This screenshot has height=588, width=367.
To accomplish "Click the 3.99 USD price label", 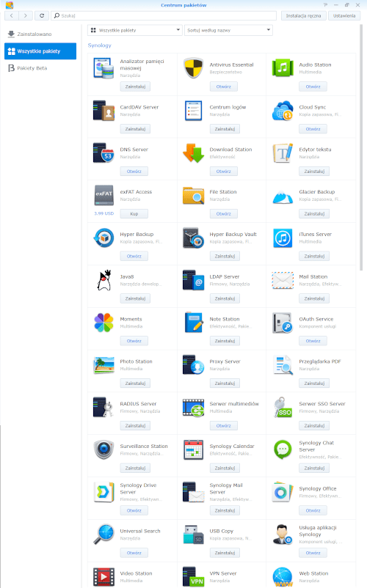I will (x=104, y=213).
